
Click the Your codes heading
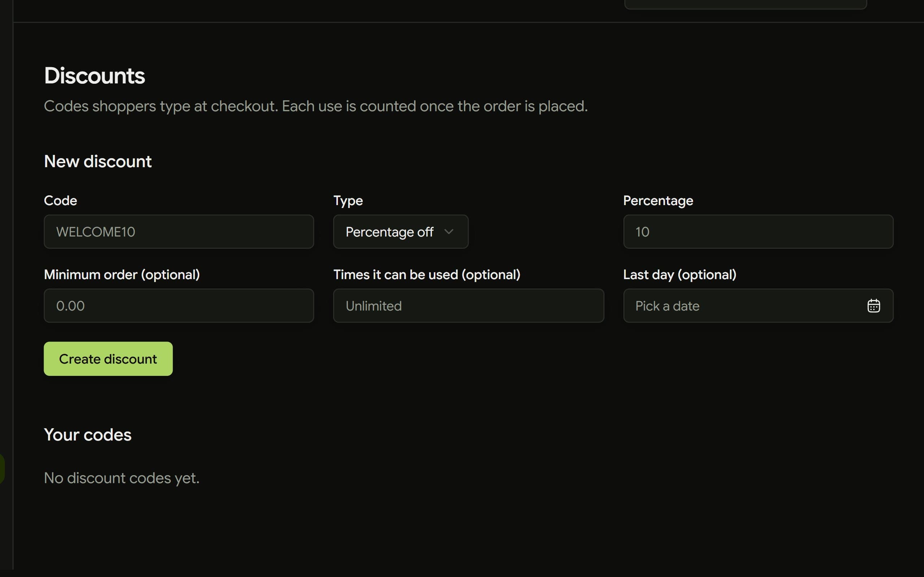click(x=88, y=435)
